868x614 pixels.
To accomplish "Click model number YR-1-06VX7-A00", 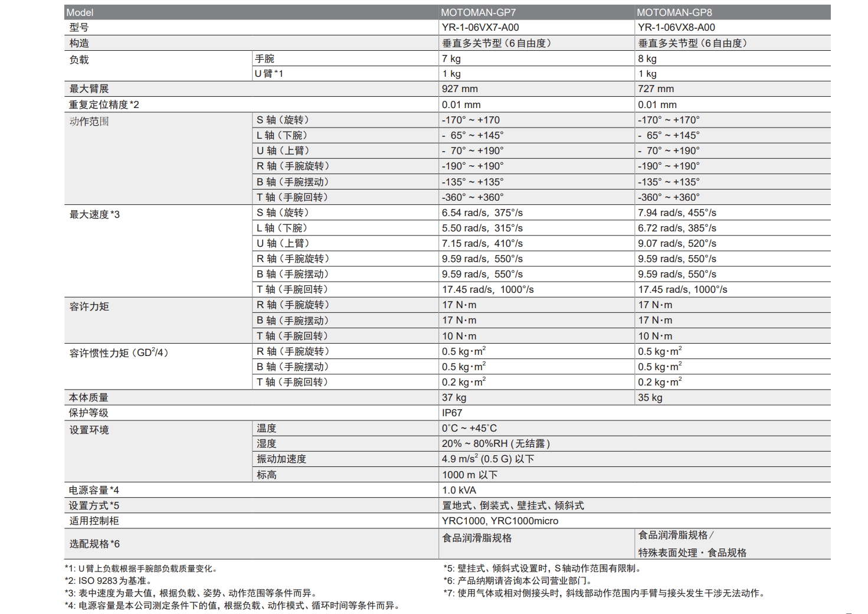I will [x=480, y=27].
